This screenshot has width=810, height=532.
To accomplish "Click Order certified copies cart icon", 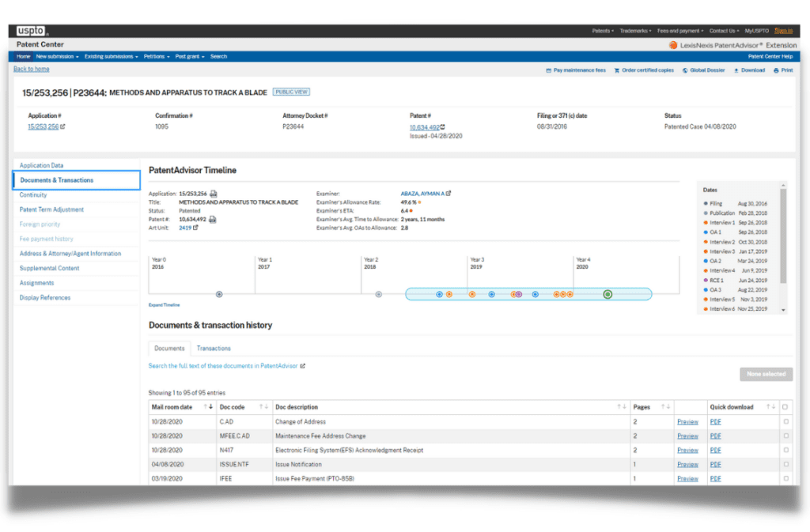I will pyautogui.click(x=617, y=70).
